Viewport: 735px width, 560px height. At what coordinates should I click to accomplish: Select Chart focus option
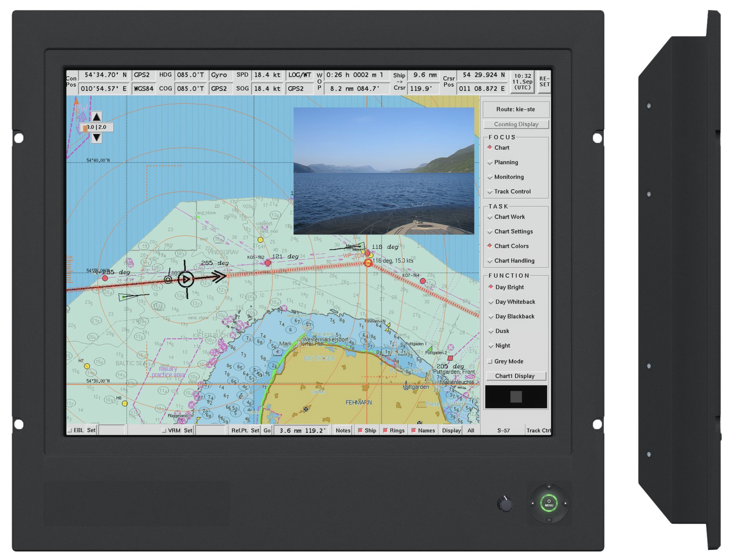point(498,148)
